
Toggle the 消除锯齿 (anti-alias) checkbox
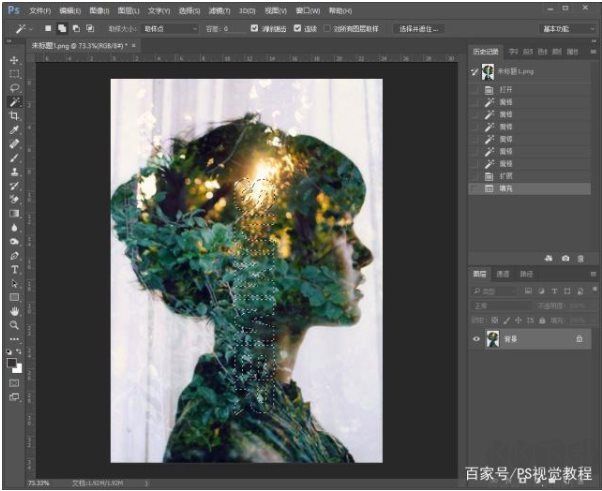[254, 29]
